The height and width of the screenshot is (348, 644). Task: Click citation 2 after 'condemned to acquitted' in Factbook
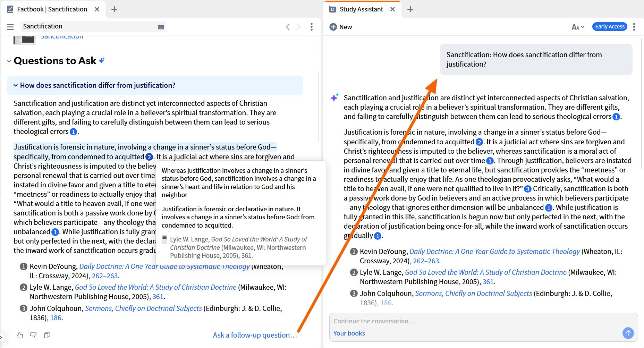click(x=149, y=157)
